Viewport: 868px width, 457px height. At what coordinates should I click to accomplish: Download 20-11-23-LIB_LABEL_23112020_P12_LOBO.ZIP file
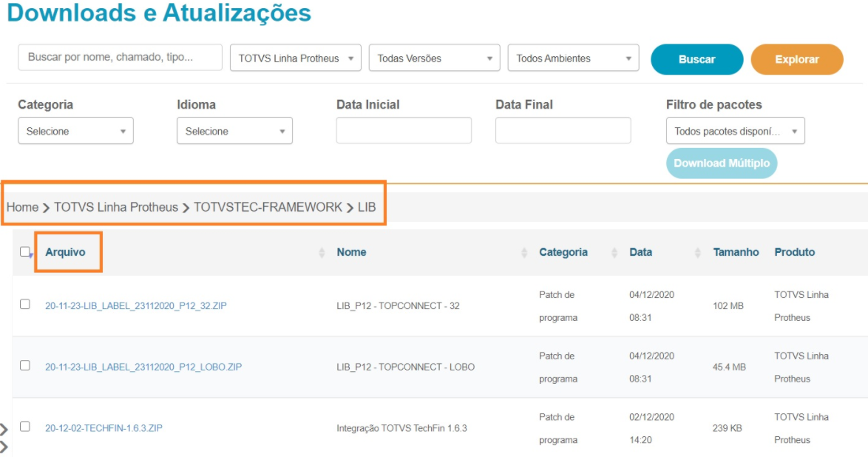point(143,367)
